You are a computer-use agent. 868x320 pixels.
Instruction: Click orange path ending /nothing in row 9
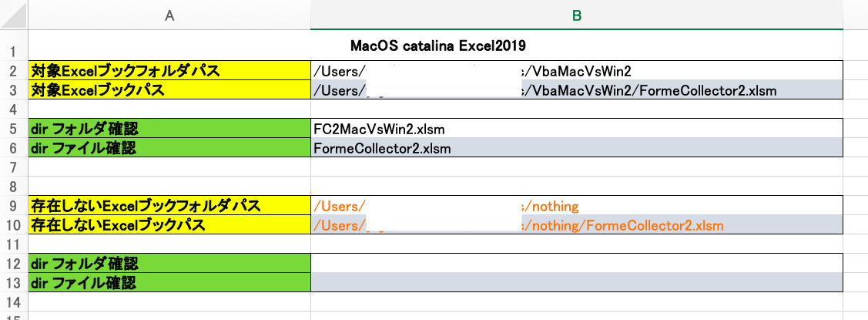point(577,206)
